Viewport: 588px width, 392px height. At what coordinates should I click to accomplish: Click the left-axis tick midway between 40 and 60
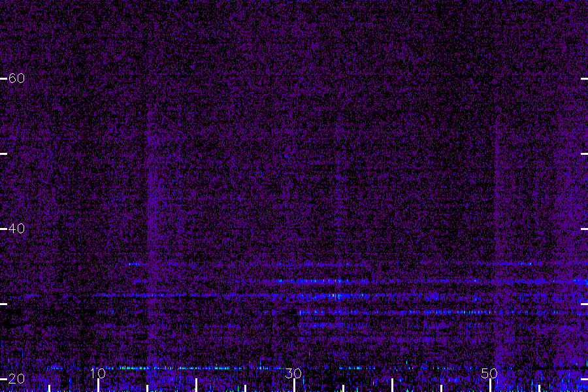pos(3,154)
